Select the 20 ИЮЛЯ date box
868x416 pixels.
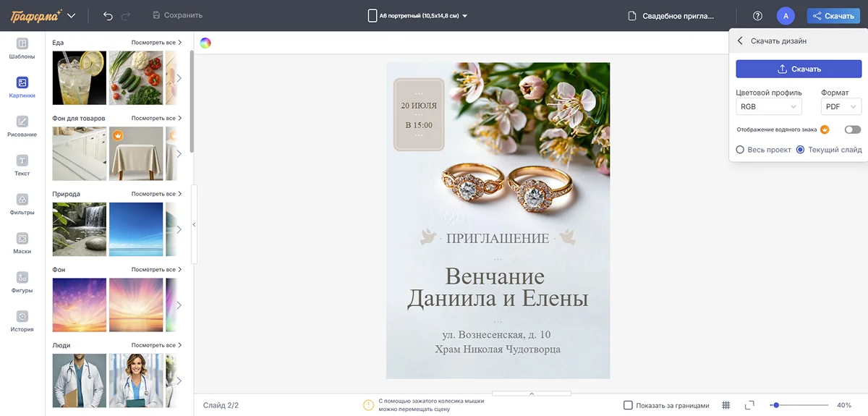pyautogui.click(x=419, y=114)
